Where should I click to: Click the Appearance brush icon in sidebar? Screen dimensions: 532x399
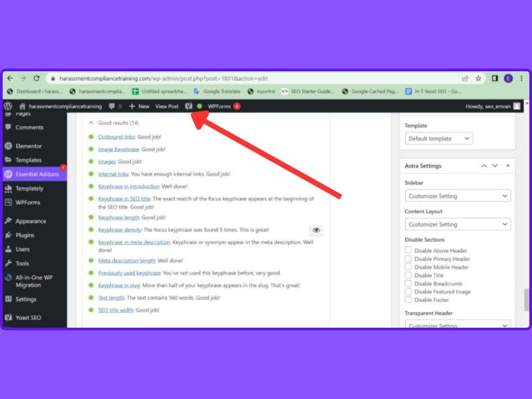pyautogui.click(x=9, y=221)
